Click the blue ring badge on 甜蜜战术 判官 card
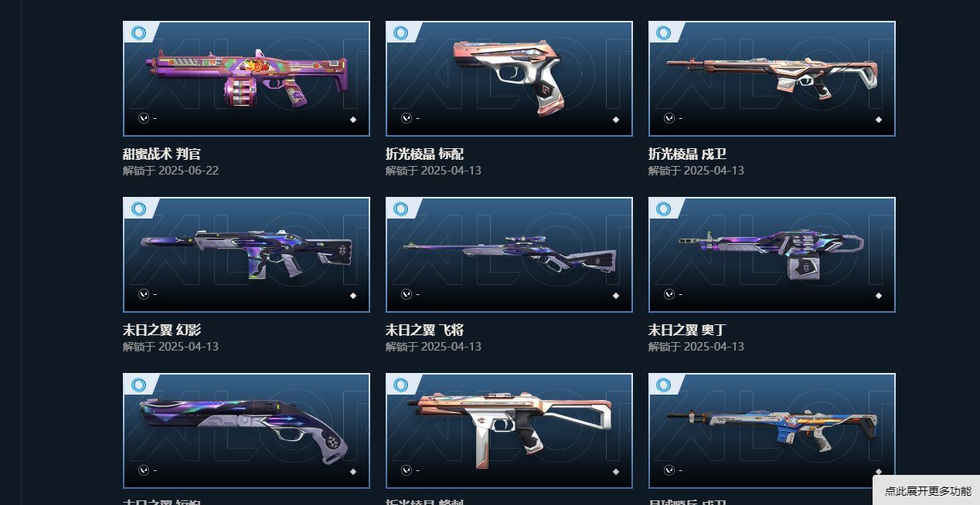The width and height of the screenshot is (980, 505). coord(138,32)
